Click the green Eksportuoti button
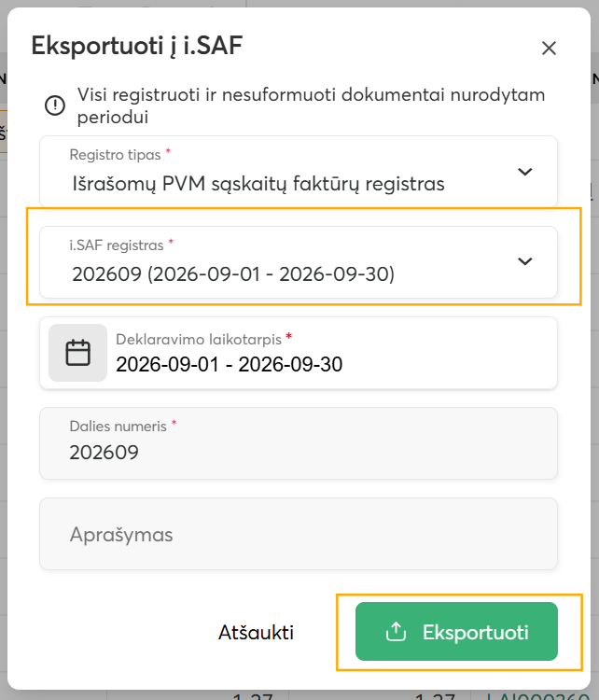Viewport: 599px width, 700px height. coord(456,631)
